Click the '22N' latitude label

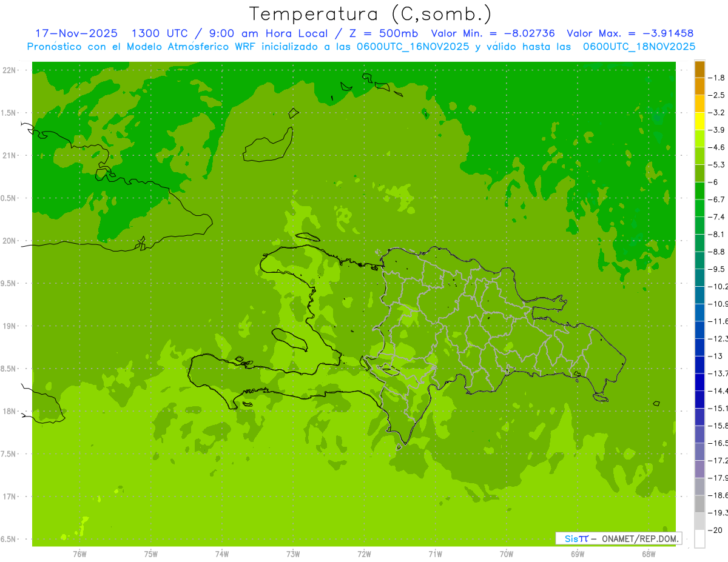tap(9, 70)
